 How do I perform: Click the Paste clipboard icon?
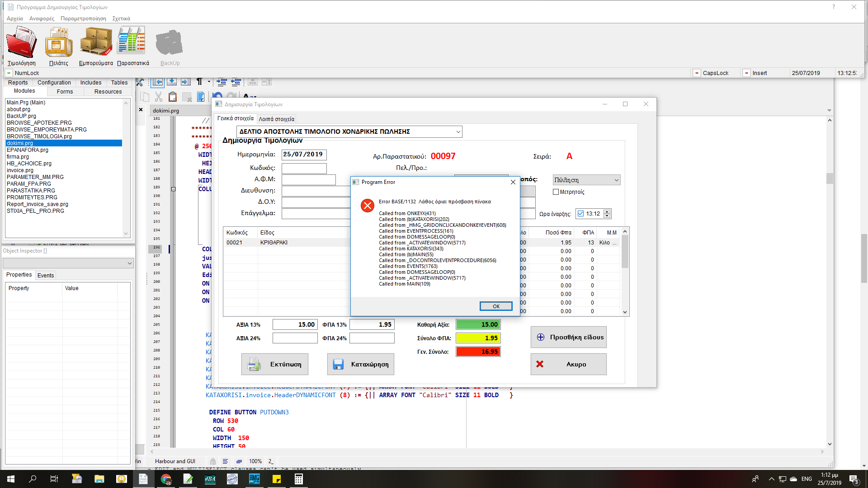pyautogui.click(x=172, y=97)
